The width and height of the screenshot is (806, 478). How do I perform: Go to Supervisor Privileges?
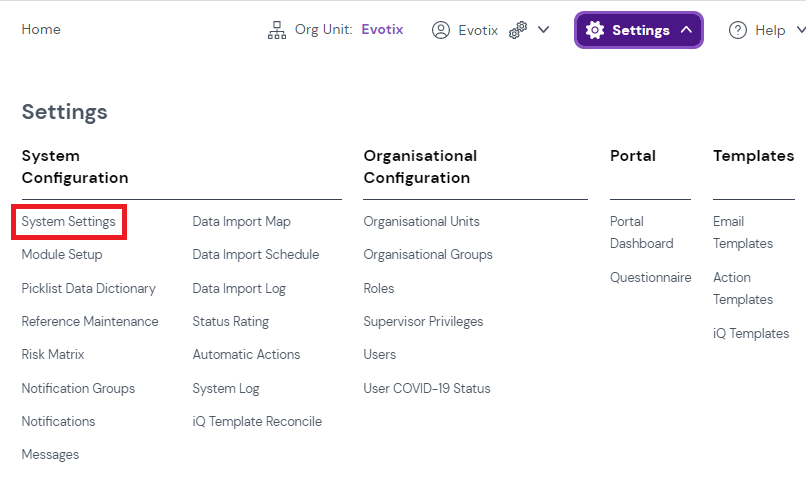pyautogui.click(x=423, y=321)
